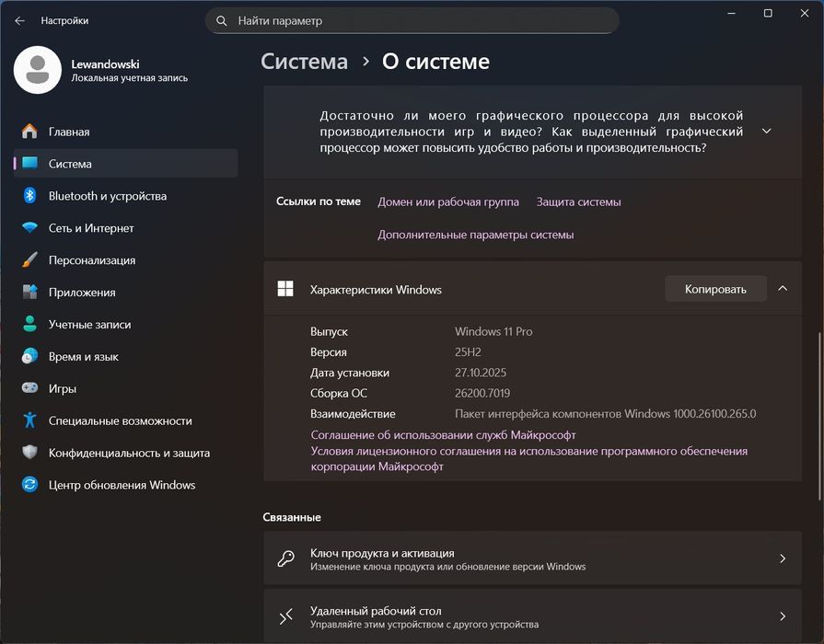Click the Time and language globe icon

[x=30, y=356]
